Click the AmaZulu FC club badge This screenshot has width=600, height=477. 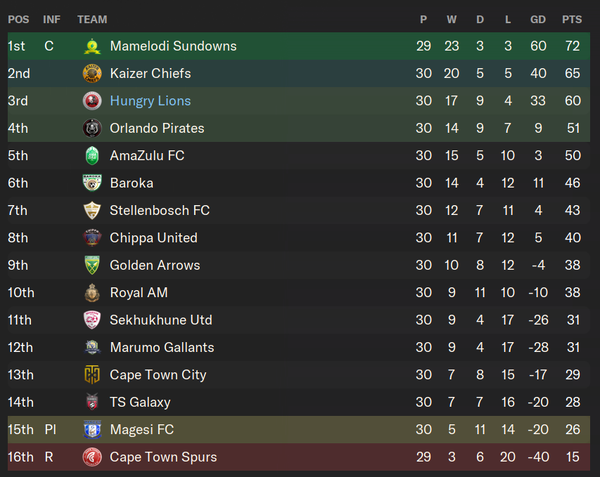(92, 156)
